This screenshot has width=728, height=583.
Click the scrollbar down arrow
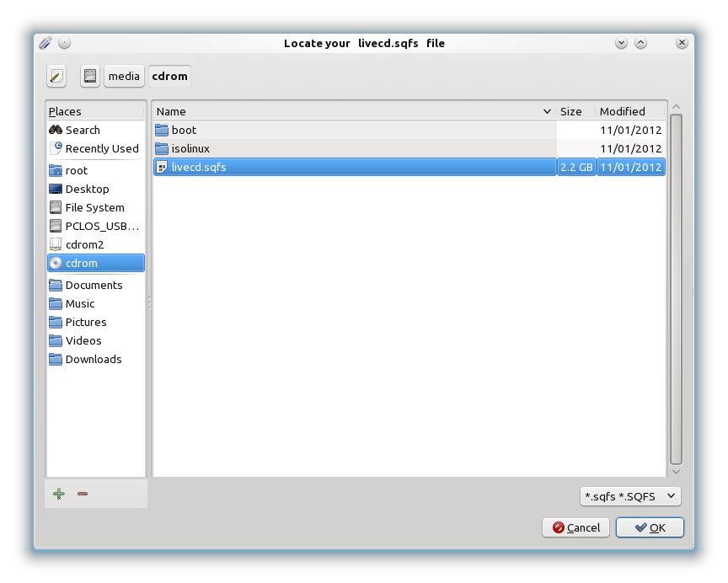click(x=676, y=472)
